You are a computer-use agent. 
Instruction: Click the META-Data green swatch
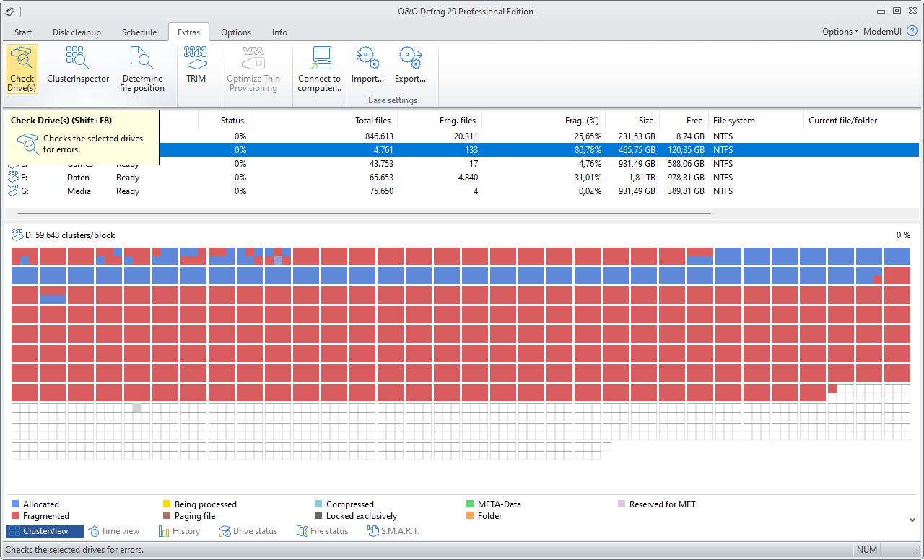[x=471, y=504]
